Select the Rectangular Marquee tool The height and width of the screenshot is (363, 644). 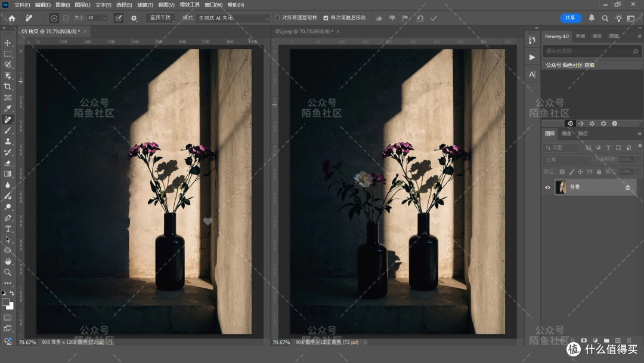(x=7, y=54)
